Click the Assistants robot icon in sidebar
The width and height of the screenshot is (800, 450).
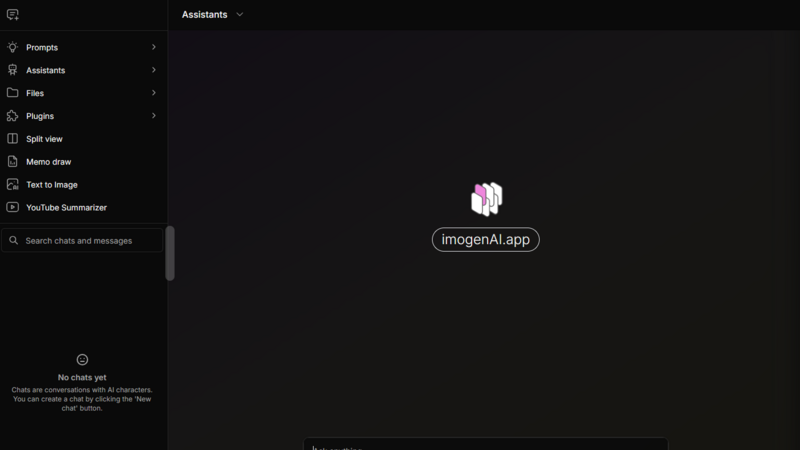pyautogui.click(x=13, y=70)
